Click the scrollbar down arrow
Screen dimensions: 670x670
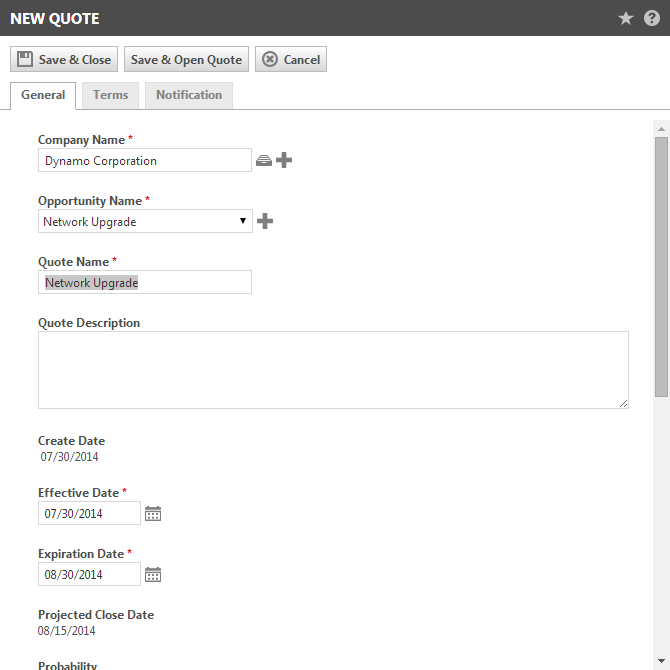click(661, 661)
